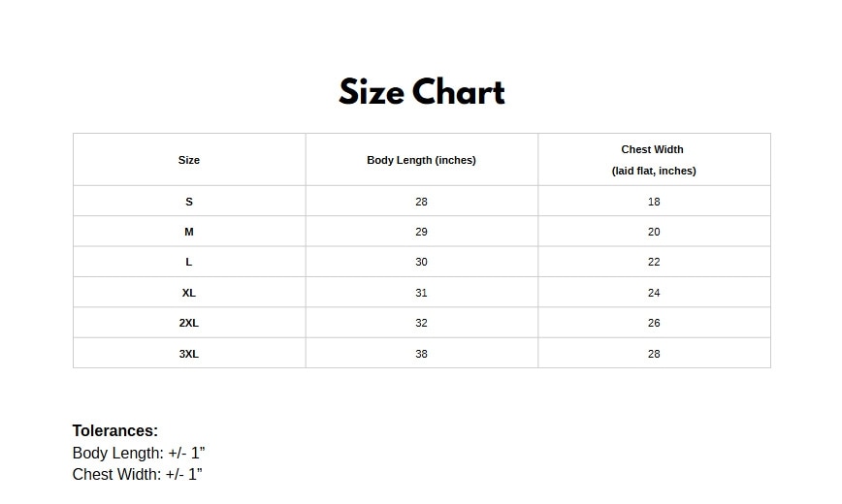Image resolution: width=842 pixels, height=504 pixels.
Task: Click chest width value for size 2XL
Action: (x=654, y=323)
